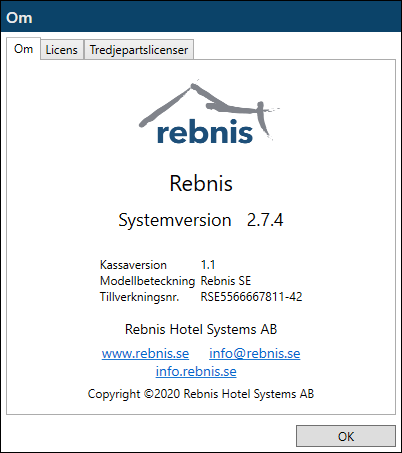The height and width of the screenshot is (453, 402).
Task: Click the Rebnis product name heading
Action: click(201, 183)
